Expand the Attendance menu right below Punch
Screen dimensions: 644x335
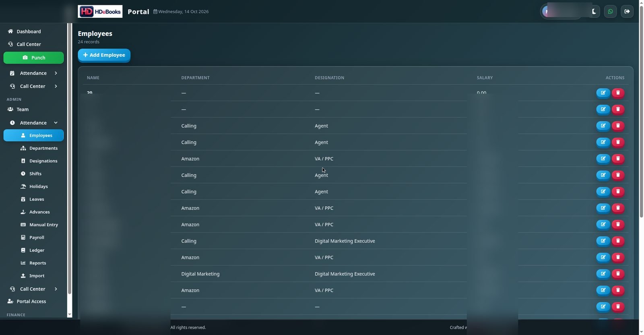pyautogui.click(x=33, y=73)
